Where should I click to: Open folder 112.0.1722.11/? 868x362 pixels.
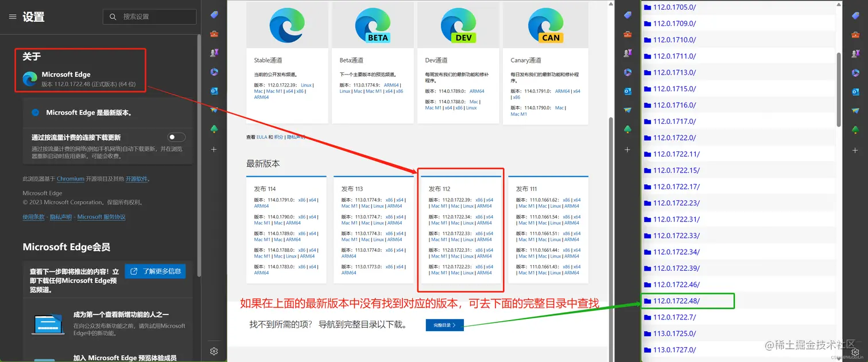676,154
